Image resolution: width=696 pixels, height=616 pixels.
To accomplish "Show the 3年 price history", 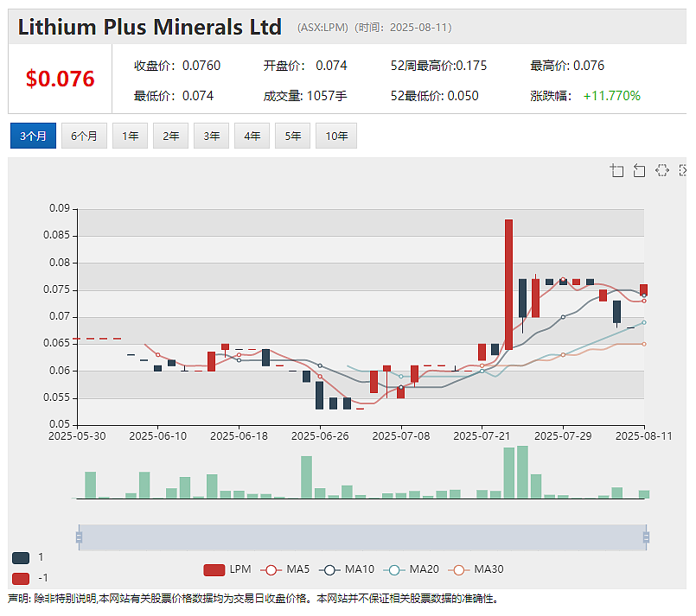I will (211, 136).
